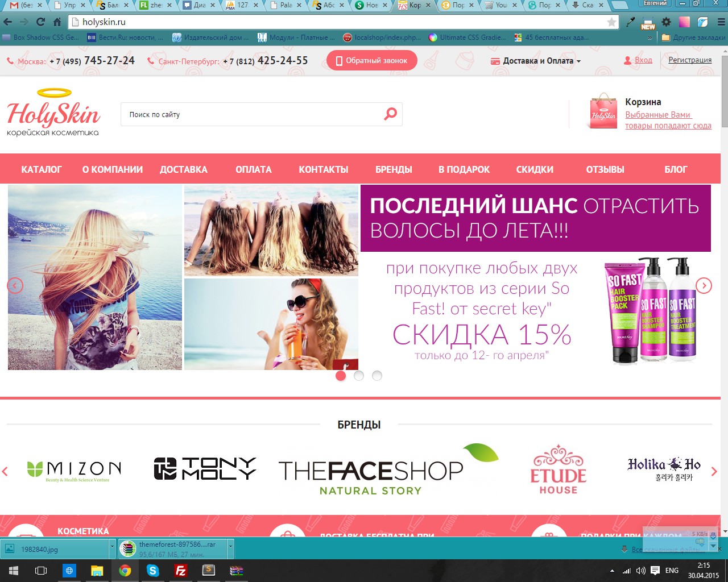Show more bookmarks chevron
This screenshot has width=728, height=582.
click(650, 38)
